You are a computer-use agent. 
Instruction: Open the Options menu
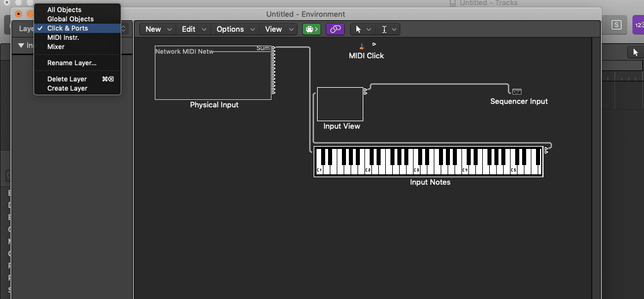pyautogui.click(x=235, y=29)
